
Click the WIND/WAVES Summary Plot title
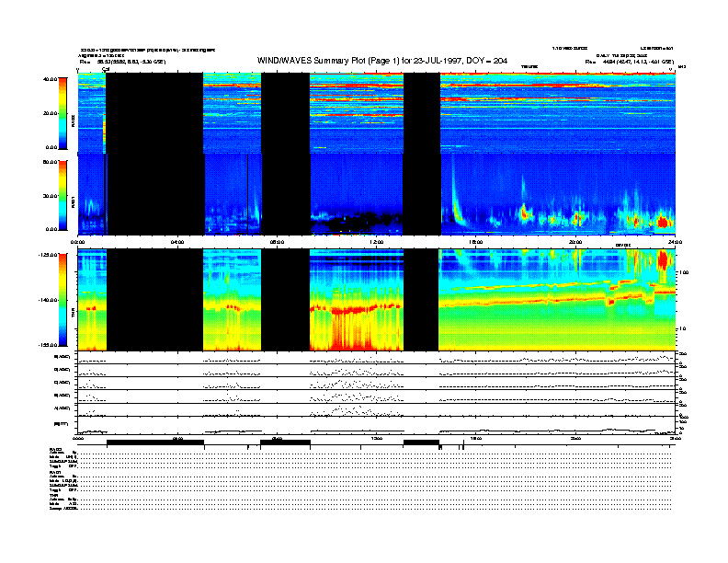click(382, 61)
